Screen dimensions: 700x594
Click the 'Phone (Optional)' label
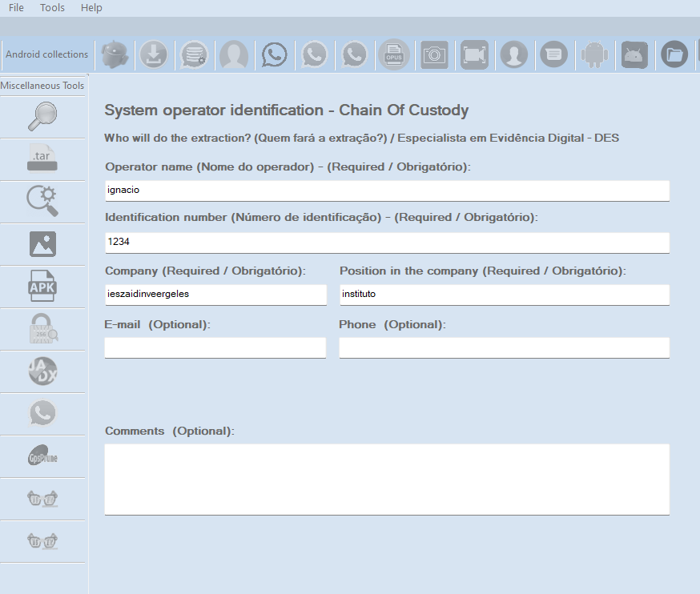click(x=392, y=324)
